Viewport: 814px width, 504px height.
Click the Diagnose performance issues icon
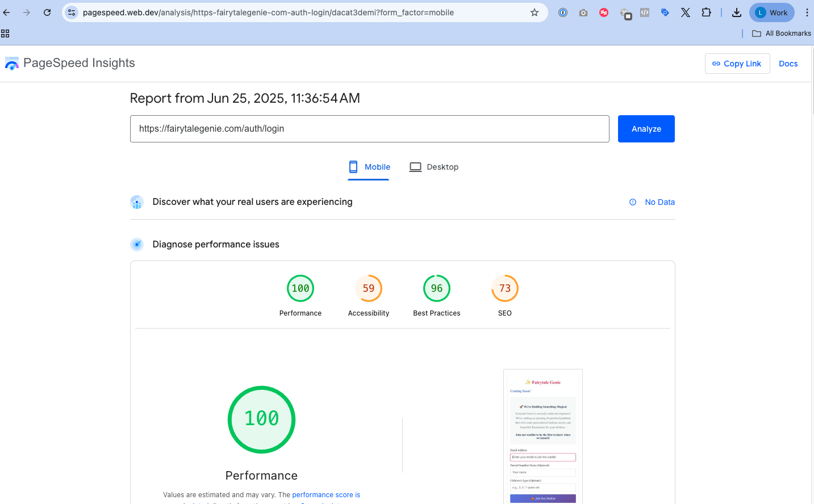pos(137,245)
